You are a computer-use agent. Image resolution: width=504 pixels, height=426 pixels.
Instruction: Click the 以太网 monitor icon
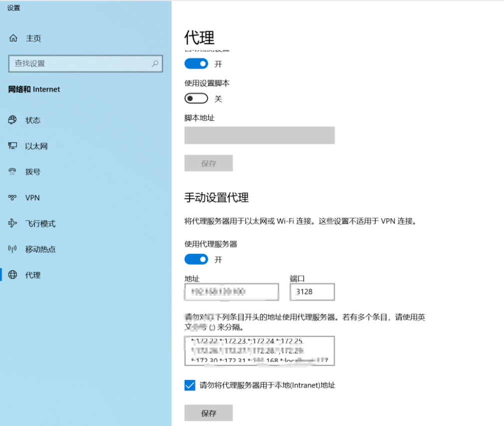click(x=12, y=146)
